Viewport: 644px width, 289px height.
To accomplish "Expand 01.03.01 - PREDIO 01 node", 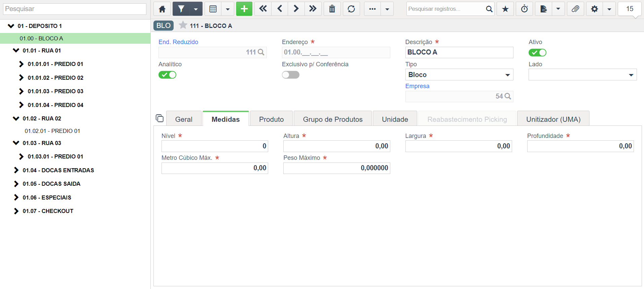I will click(x=21, y=156).
